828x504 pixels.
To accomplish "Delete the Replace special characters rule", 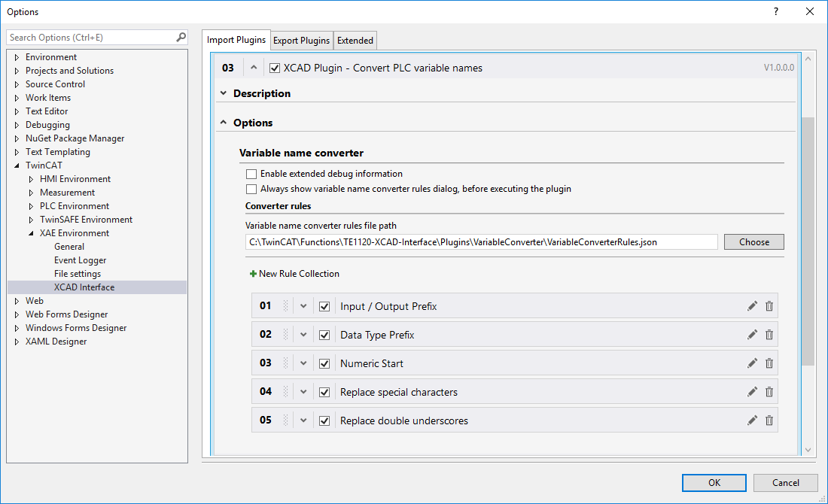I will coord(769,392).
